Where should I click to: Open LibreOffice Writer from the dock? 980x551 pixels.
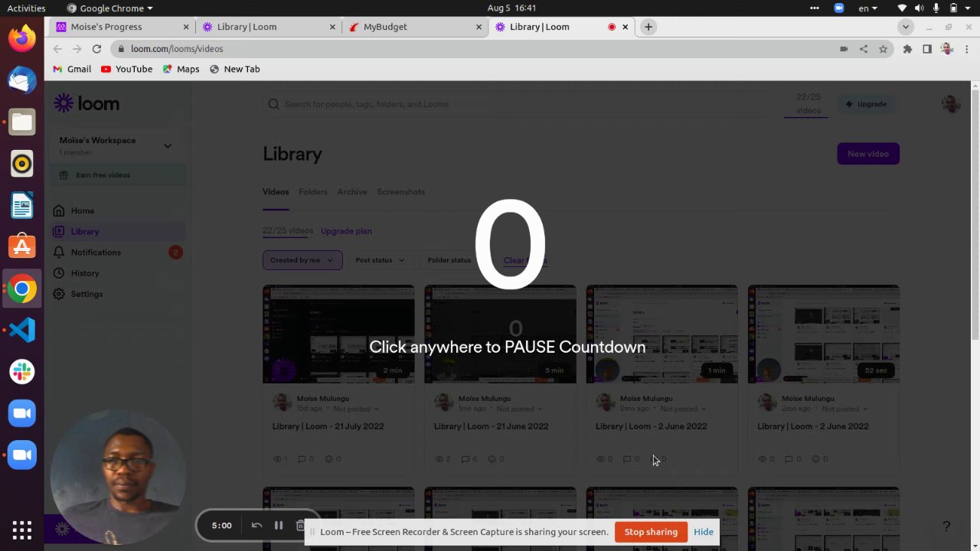22,205
